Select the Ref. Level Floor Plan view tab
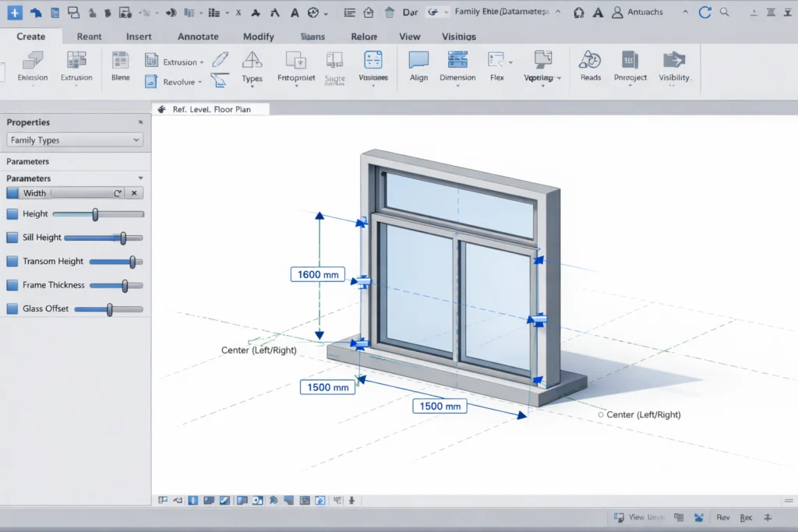Screen dimensions: 798x532 click(210, 110)
